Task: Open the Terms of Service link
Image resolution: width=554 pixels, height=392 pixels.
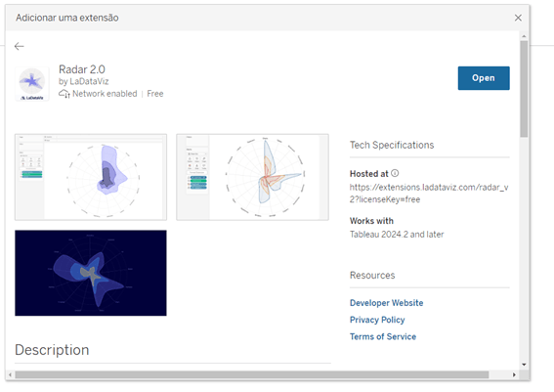Action: point(383,336)
